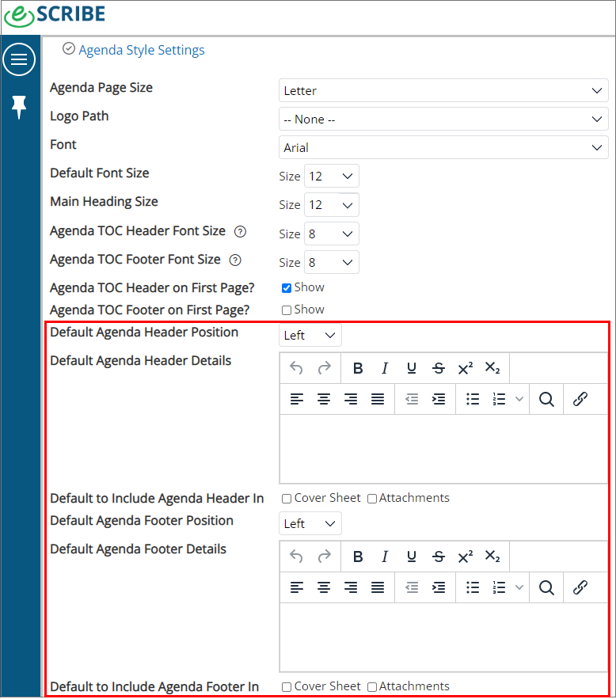Open help for Agenda TOC Header Font Size
The image size is (616, 699).
point(240,231)
